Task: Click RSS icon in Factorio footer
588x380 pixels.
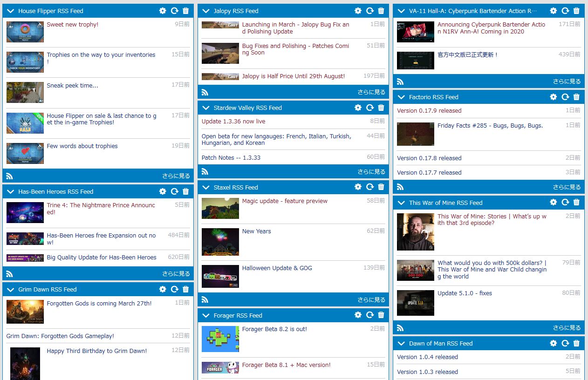Action: (400, 187)
